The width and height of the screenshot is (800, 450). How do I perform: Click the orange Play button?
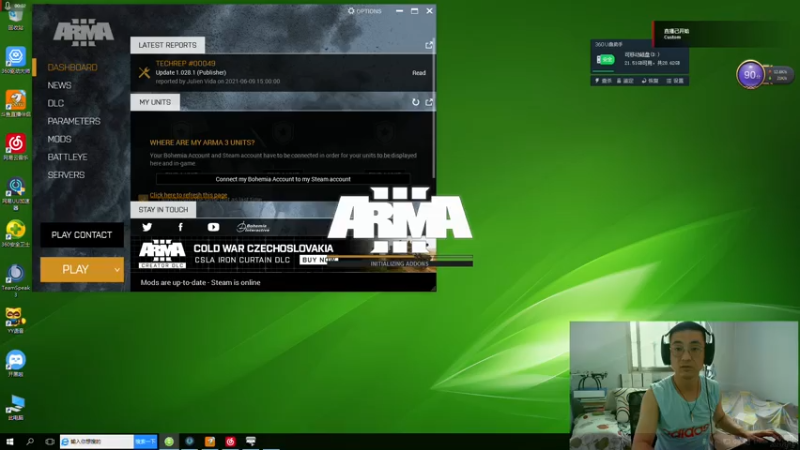pyautogui.click(x=76, y=269)
